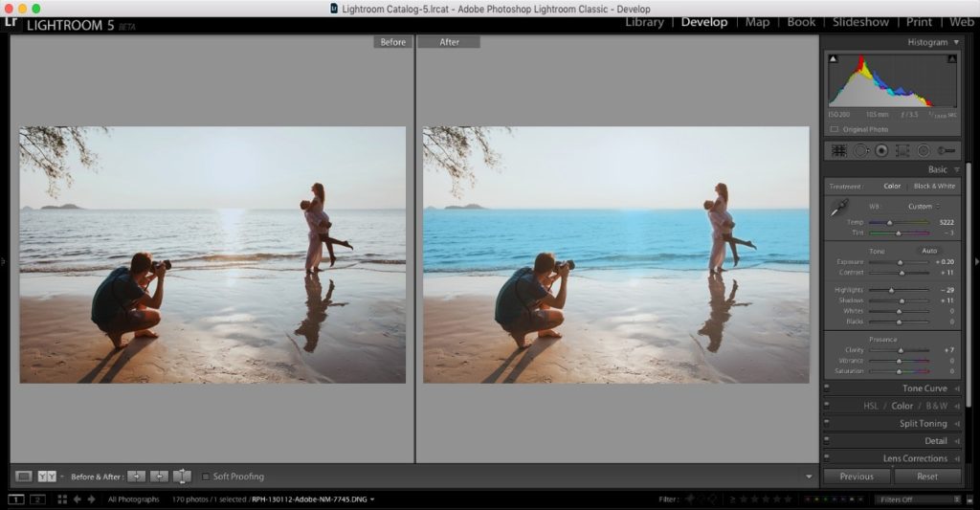Click the Previous button
Image resolution: width=980 pixels, height=510 pixels.
coord(857,477)
